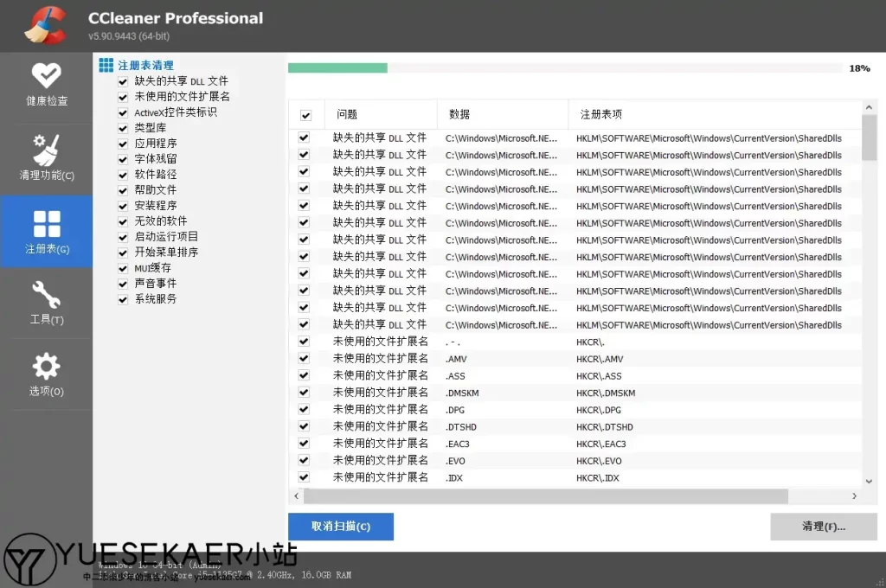Select the row with data '. - .'
The width and height of the screenshot is (886, 588).
575,342
